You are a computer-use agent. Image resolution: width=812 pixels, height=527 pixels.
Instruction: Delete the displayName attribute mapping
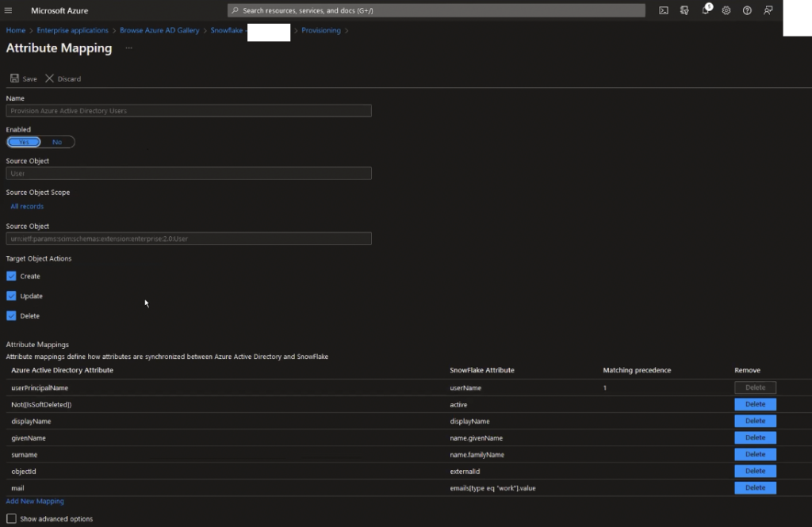point(755,421)
